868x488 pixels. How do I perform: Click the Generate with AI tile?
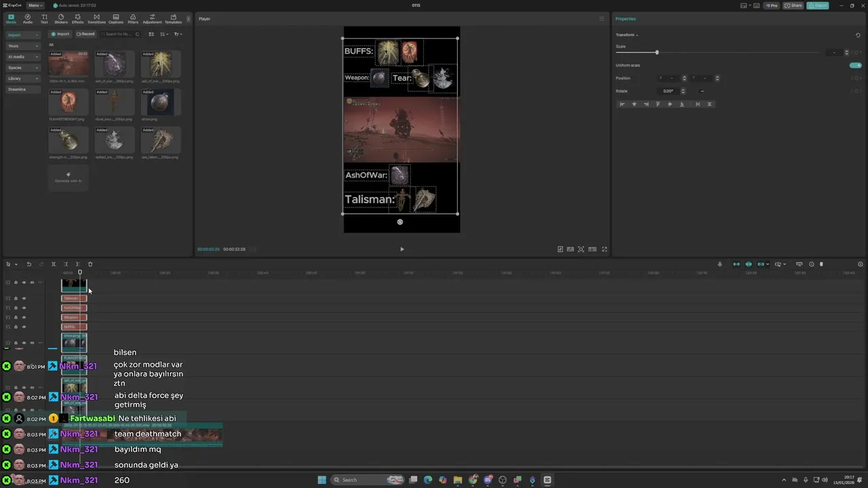(x=68, y=178)
